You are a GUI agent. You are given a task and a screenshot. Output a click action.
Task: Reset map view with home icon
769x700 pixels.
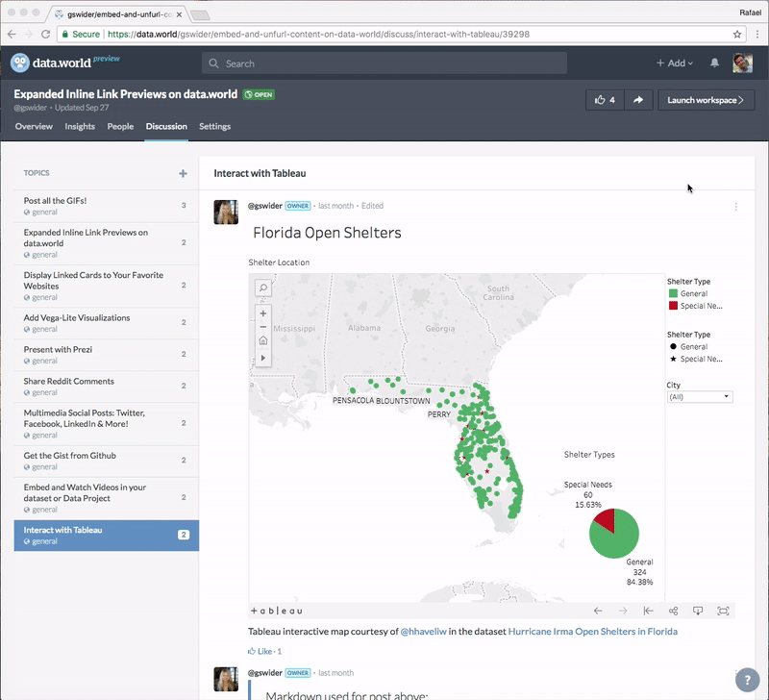click(x=262, y=340)
